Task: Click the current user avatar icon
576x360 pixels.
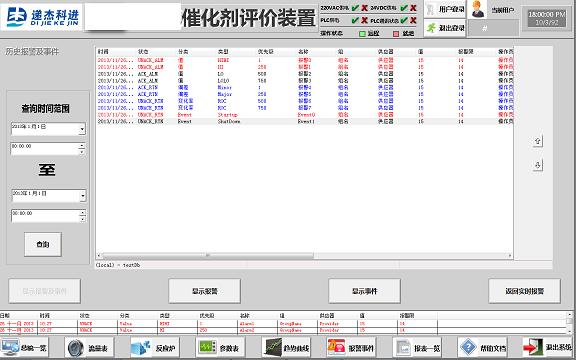Action: click(x=478, y=9)
